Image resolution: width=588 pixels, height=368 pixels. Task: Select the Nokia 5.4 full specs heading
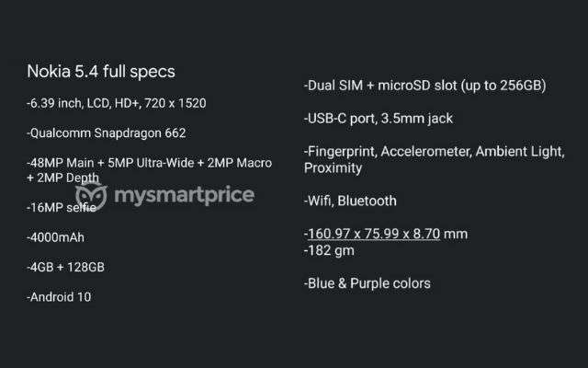pos(101,72)
